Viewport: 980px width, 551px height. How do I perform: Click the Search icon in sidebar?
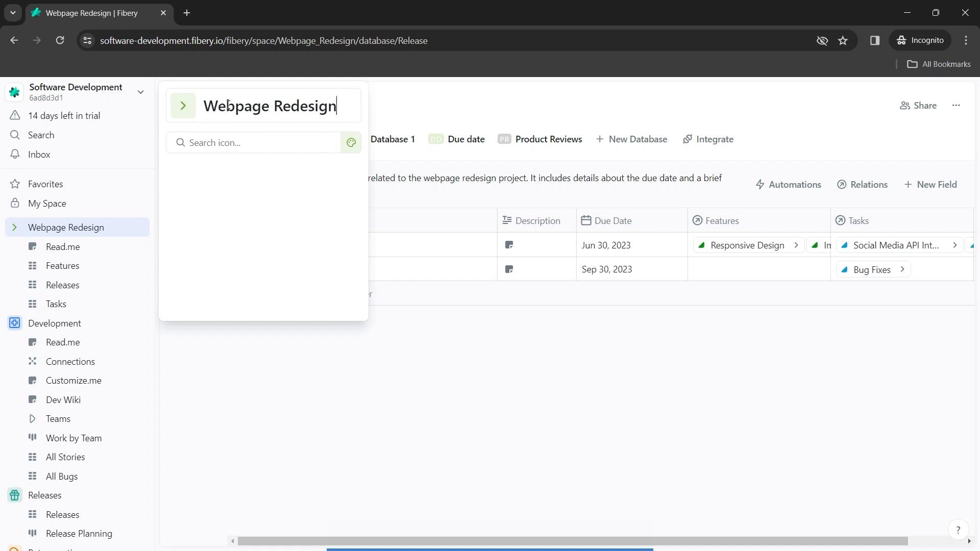pos(15,135)
